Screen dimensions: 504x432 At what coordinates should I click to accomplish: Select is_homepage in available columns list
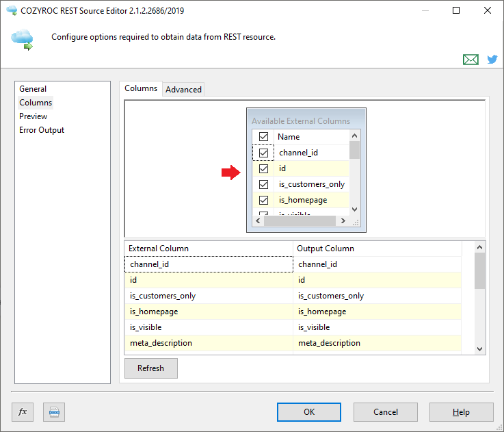pyautogui.click(x=311, y=200)
